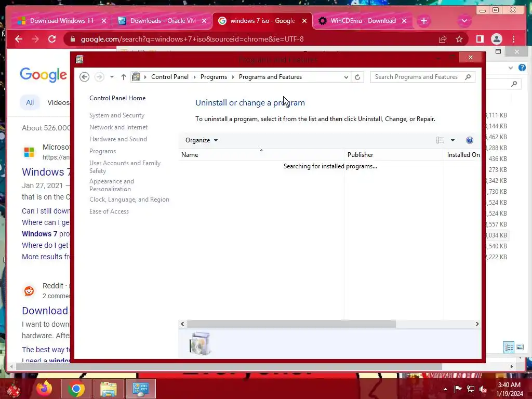532x399 pixels.
Task: Bookmark this page with the star
Action: point(459,39)
